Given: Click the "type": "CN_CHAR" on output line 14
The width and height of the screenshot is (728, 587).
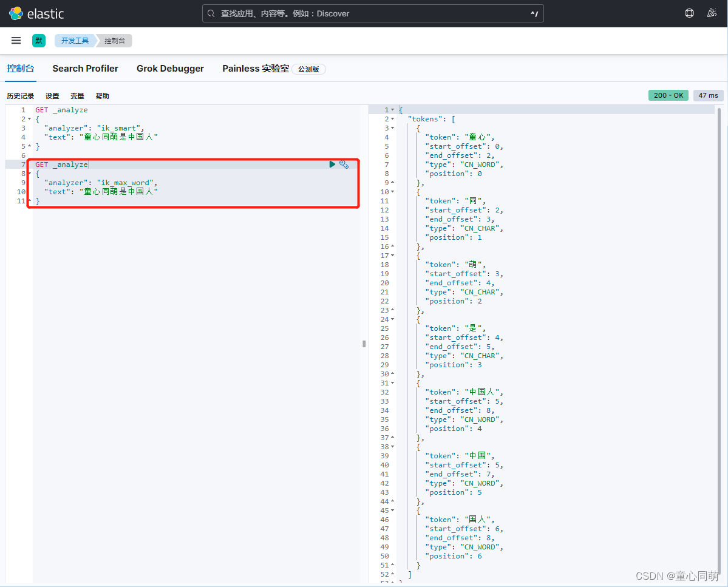Looking at the screenshot, I should 464,228.
